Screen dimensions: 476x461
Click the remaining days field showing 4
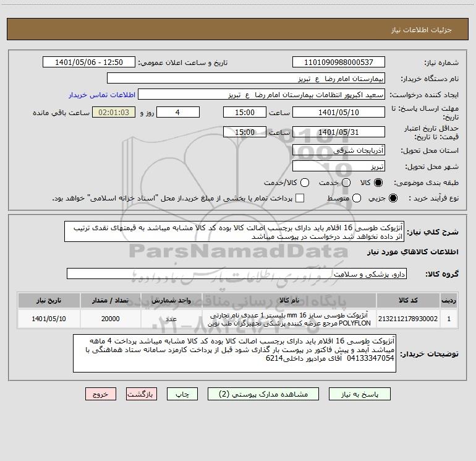[178, 112]
